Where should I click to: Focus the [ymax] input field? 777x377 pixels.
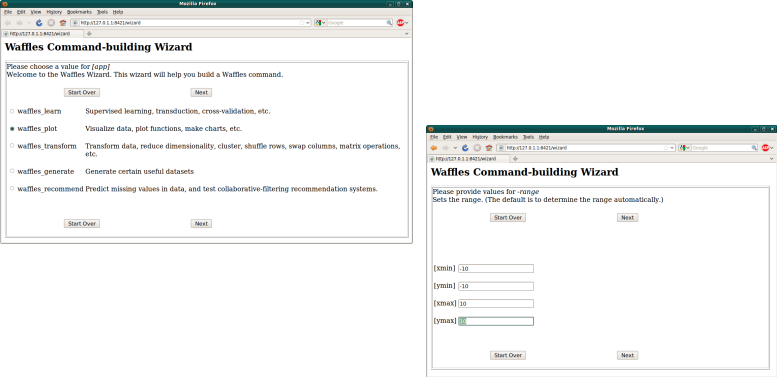click(x=496, y=322)
